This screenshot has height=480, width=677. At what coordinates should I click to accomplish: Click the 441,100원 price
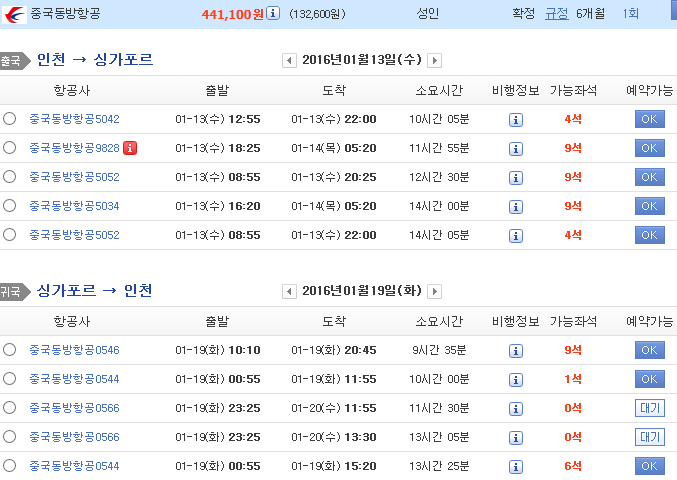[232, 14]
